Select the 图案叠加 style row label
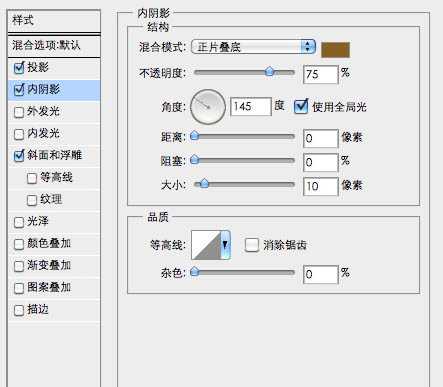Viewport: 443px width, 387px height. (x=49, y=287)
